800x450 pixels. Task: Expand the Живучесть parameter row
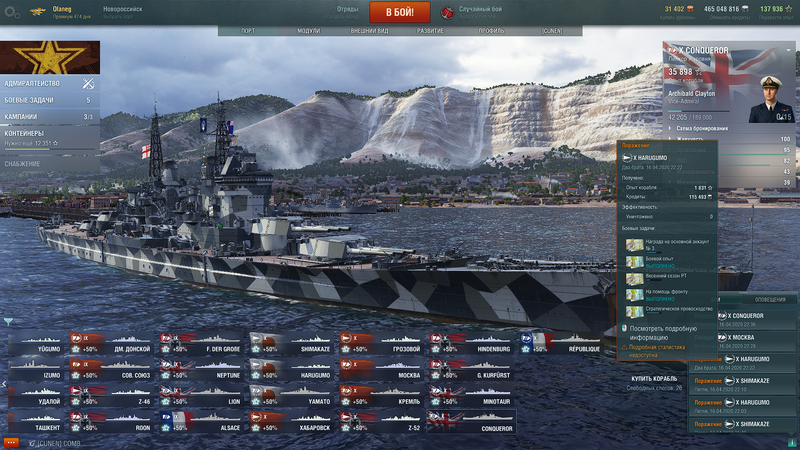click(730, 139)
